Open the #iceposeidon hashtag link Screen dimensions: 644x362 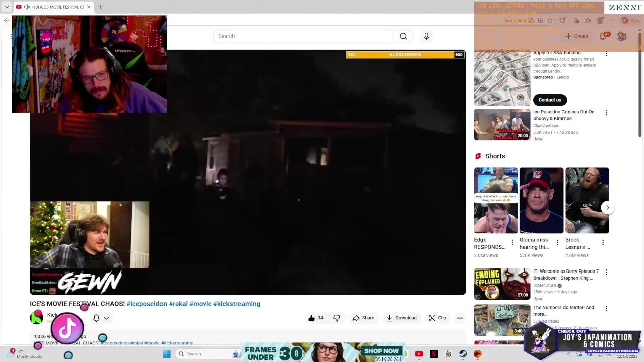pyautogui.click(x=147, y=304)
